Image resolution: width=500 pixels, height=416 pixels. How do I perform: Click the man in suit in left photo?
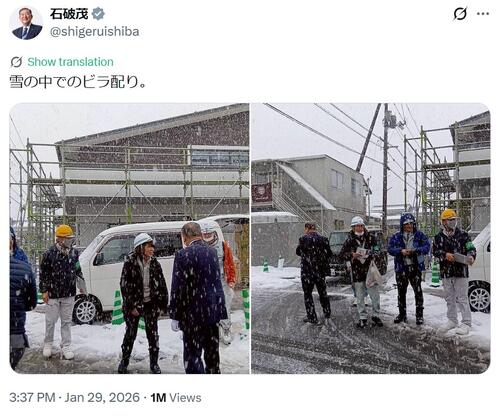197,298
